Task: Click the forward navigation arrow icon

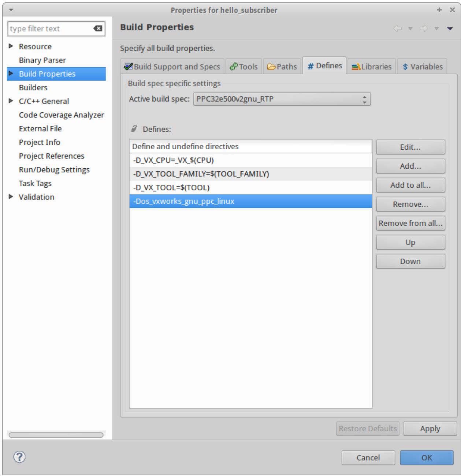Action: 424,29
